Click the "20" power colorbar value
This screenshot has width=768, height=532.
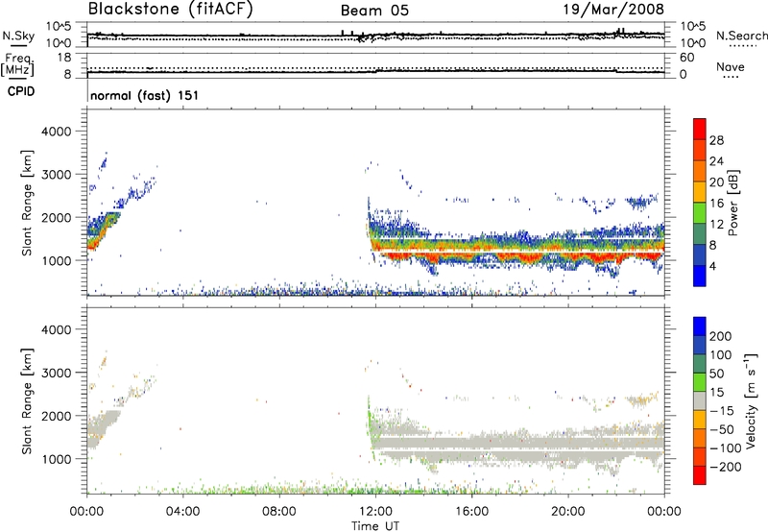pyautogui.click(x=716, y=182)
